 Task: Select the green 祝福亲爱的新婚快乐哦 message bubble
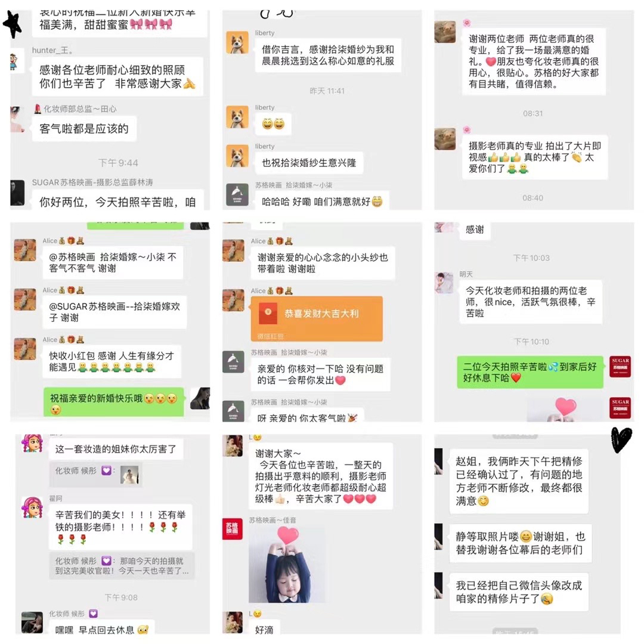point(114,402)
